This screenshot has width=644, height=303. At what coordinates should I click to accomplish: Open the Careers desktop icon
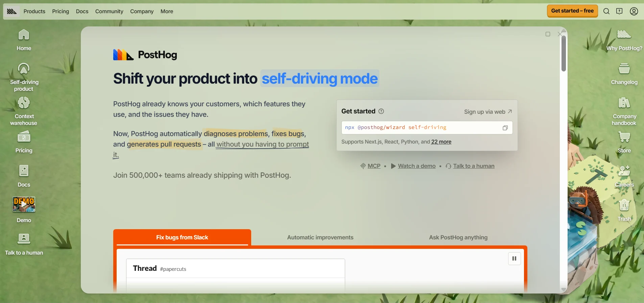(624, 176)
